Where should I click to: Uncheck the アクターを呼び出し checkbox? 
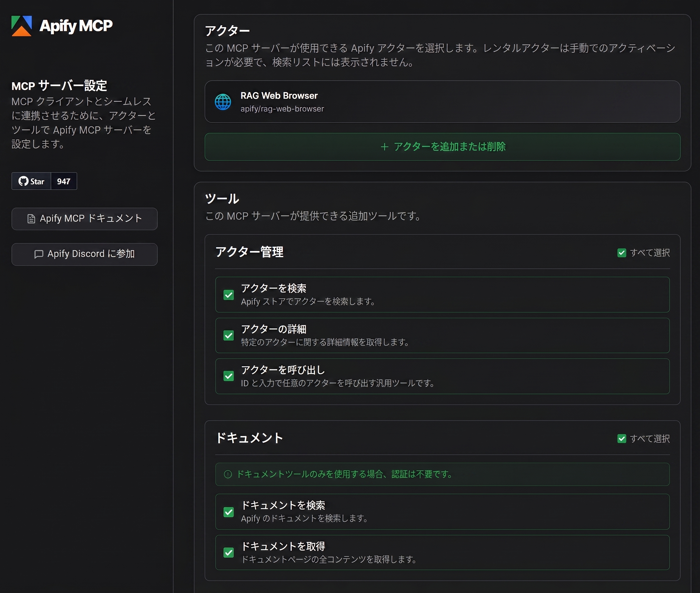pos(229,376)
